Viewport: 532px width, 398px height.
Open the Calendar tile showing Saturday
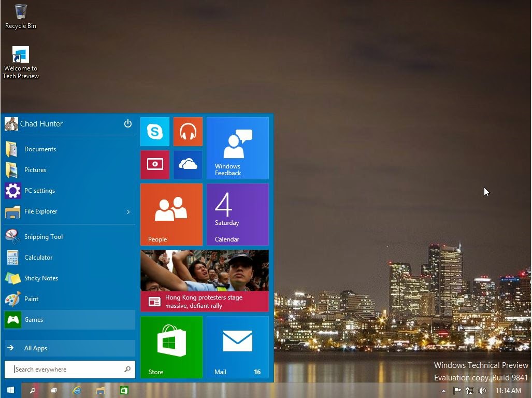238,215
